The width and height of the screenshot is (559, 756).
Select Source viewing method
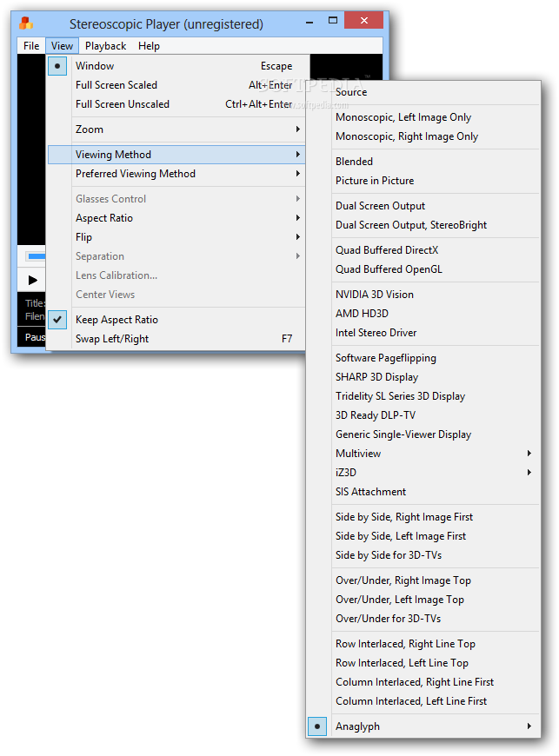423,92
